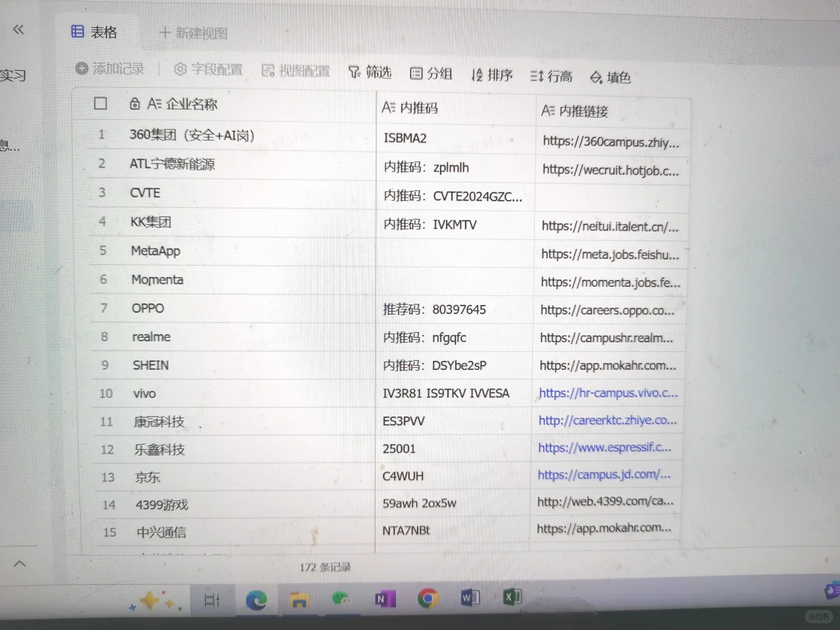The width and height of the screenshot is (840, 630).
Task: Select the 京东 cell
Action: [x=148, y=477]
